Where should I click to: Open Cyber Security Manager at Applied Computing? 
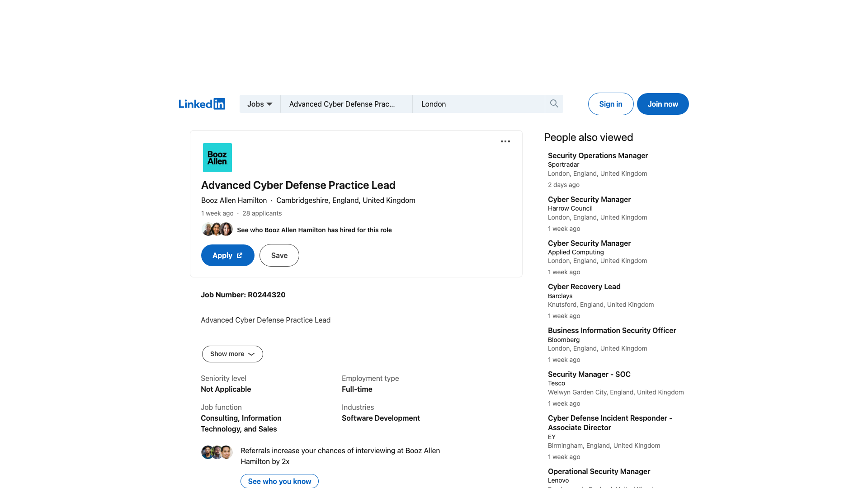(x=589, y=243)
